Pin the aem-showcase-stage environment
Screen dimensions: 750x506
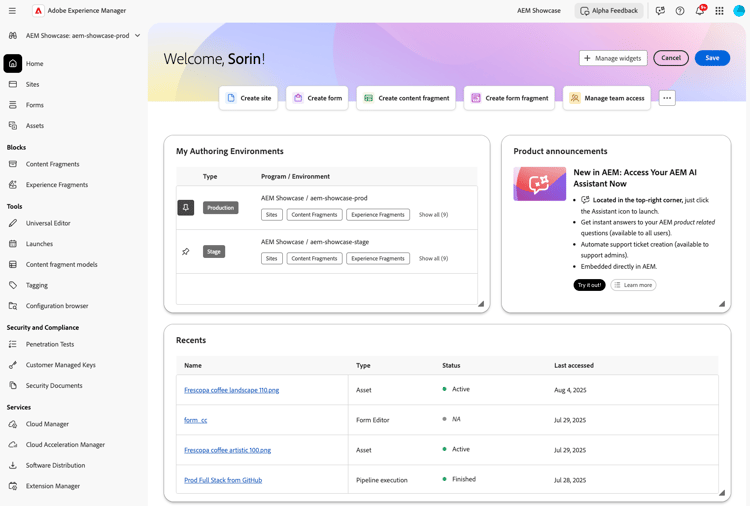186,252
